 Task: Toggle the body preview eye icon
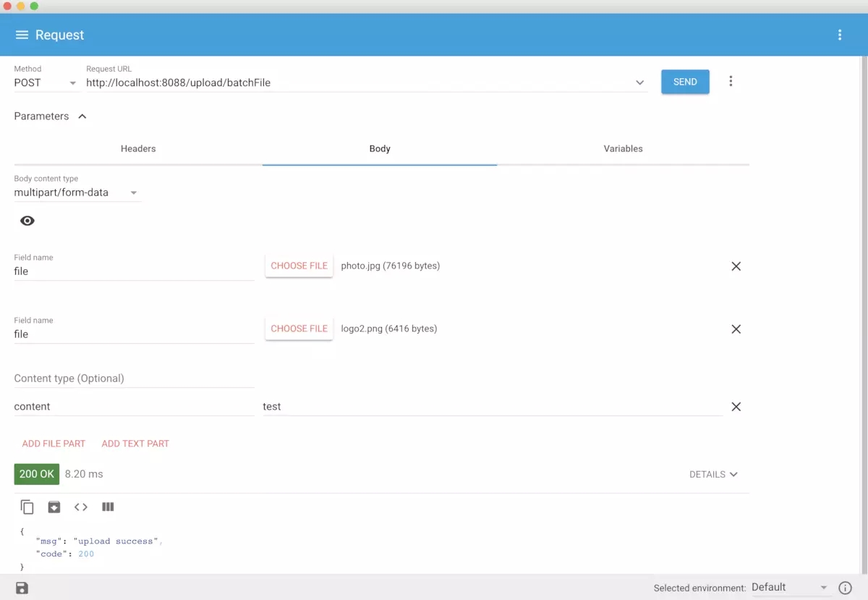[27, 221]
